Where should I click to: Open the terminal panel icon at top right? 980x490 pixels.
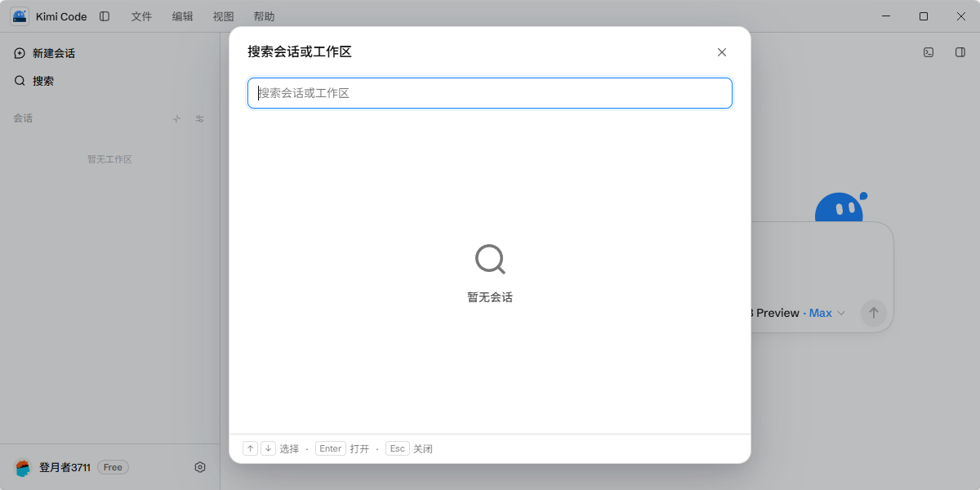tap(929, 52)
